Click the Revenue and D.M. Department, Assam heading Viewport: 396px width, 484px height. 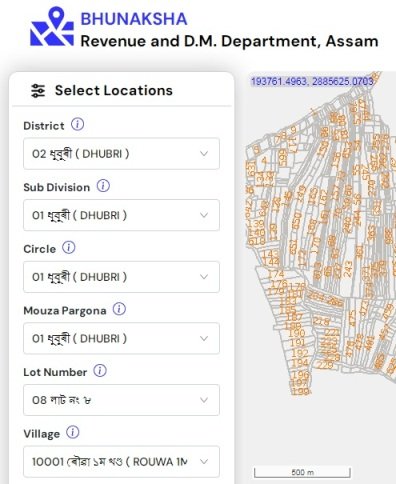point(229,42)
